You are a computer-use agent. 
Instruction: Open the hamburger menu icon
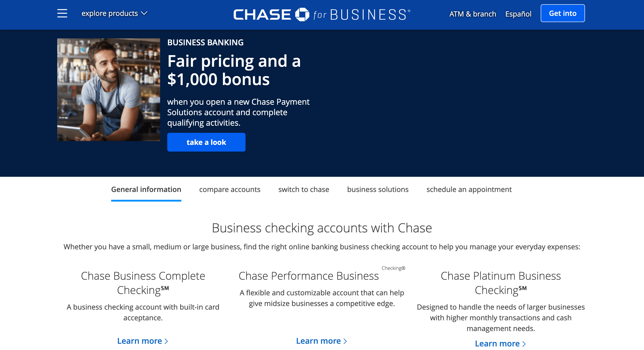pos(62,13)
